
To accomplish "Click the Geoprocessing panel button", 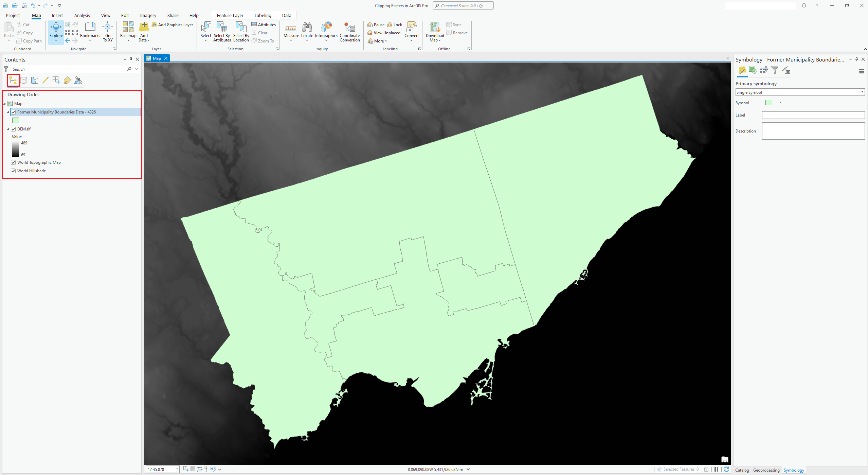I will pyautogui.click(x=766, y=469).
